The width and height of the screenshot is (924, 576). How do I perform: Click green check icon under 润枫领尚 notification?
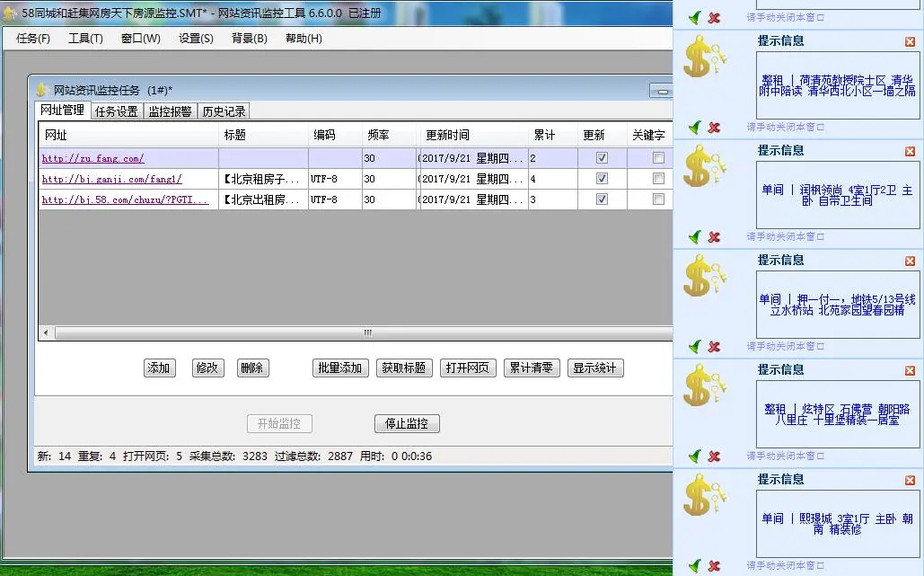(695, 236)
